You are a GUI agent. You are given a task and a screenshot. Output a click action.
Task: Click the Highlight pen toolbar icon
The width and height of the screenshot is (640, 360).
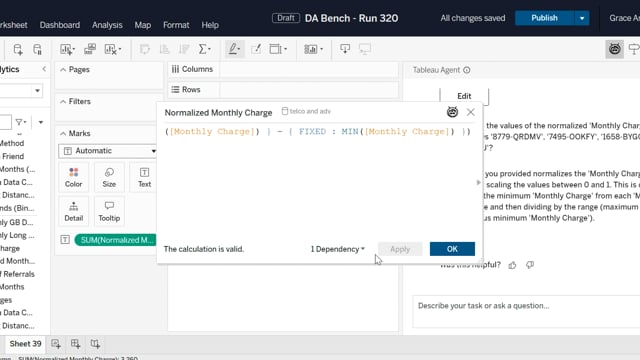pyautogui.click(x=234, y=49)
